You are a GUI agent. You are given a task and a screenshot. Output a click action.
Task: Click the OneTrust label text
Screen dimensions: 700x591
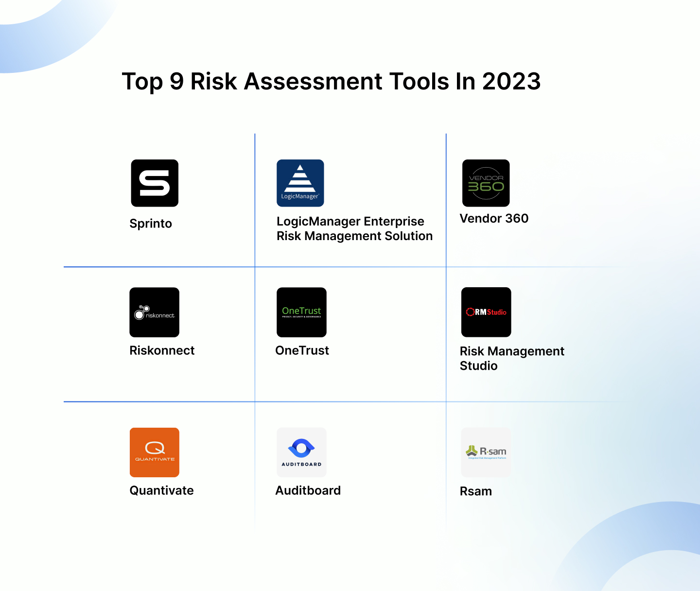click(302, 350)
